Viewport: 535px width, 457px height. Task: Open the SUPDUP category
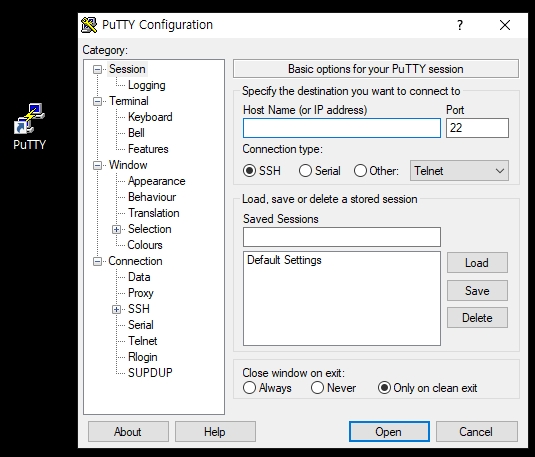point(150,373)
